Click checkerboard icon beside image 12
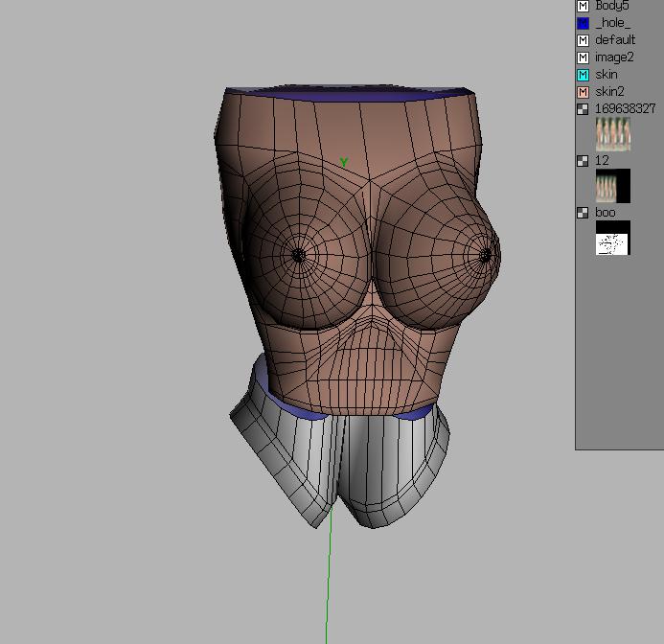This screenshot has height=644, width=664. coord(583,161)
